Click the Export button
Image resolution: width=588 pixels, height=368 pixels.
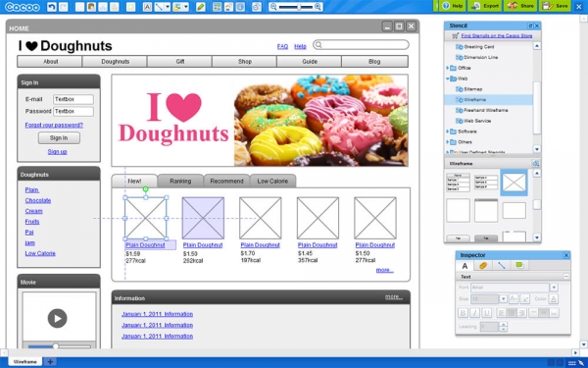485,6
